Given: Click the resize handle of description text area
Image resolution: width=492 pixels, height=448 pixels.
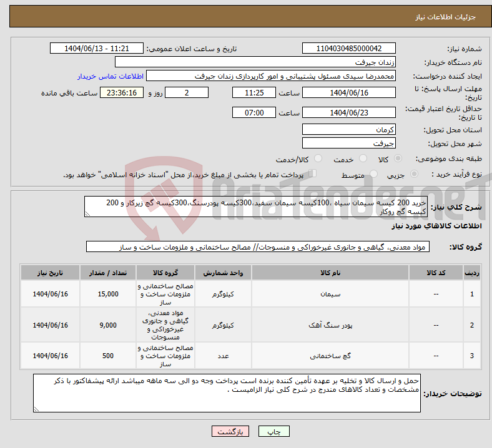Looking at the screenshot, I should click(x=87, y=214).
